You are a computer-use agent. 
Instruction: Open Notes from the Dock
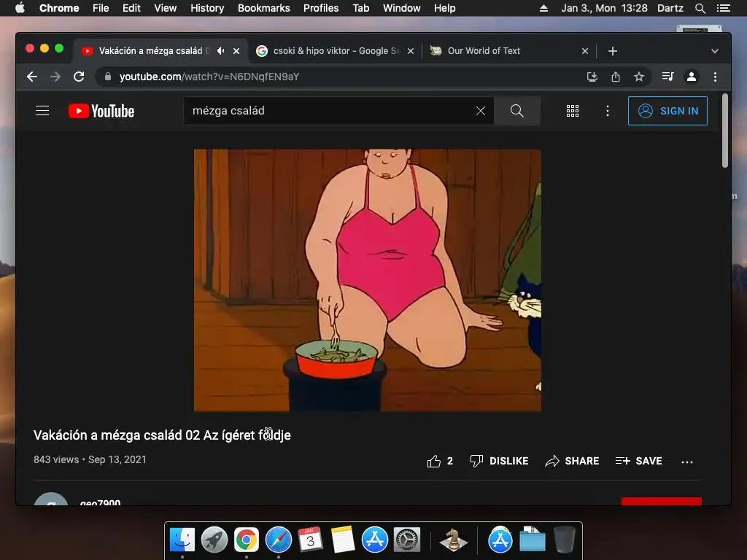[342, 540]
